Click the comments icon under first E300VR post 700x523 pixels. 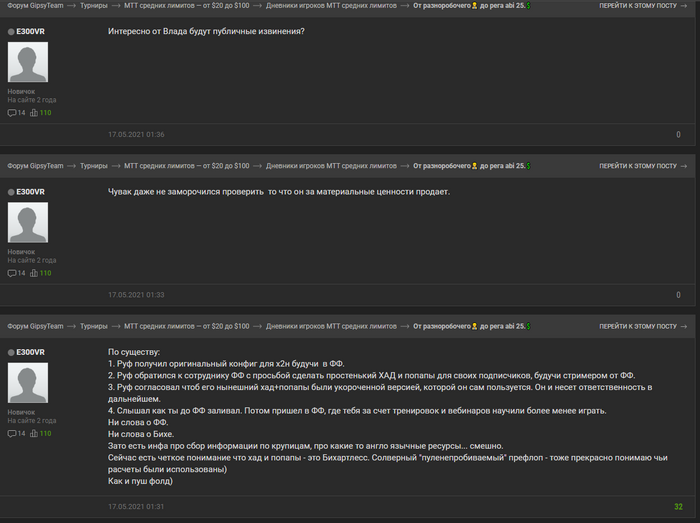point(12,113)
